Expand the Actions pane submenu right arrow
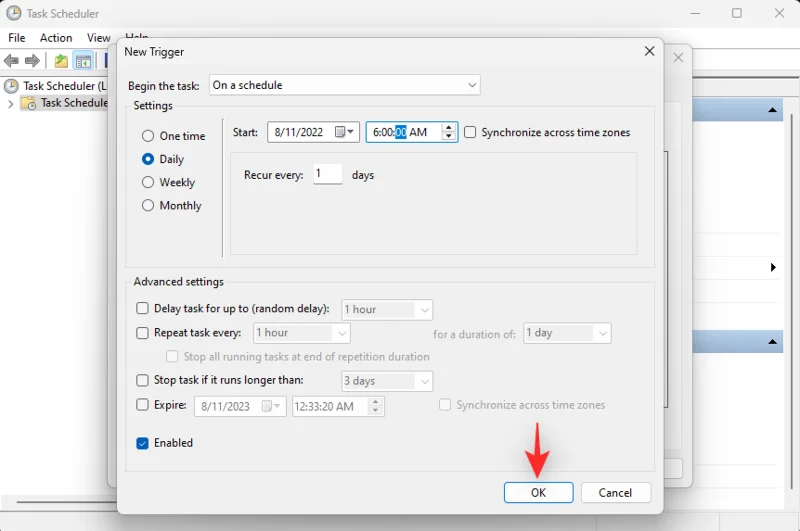This screenshot has height=531, width=800. (x=773, y=267)
